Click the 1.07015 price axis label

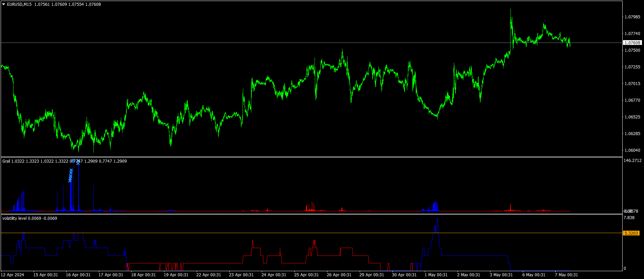(x=632, y=84)
